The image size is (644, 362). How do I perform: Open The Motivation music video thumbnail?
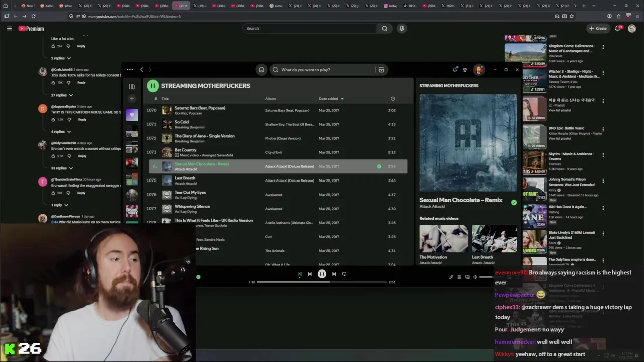[443, 238]
